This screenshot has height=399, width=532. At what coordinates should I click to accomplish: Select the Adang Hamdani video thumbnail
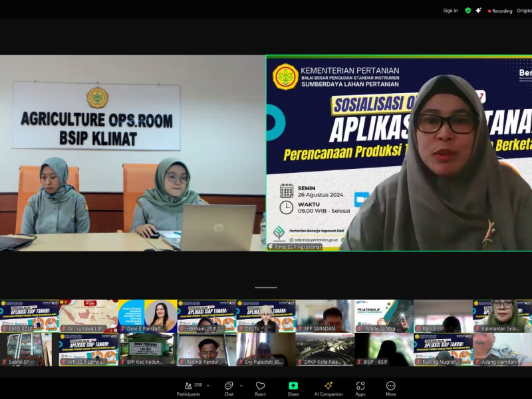pos(502,350)
